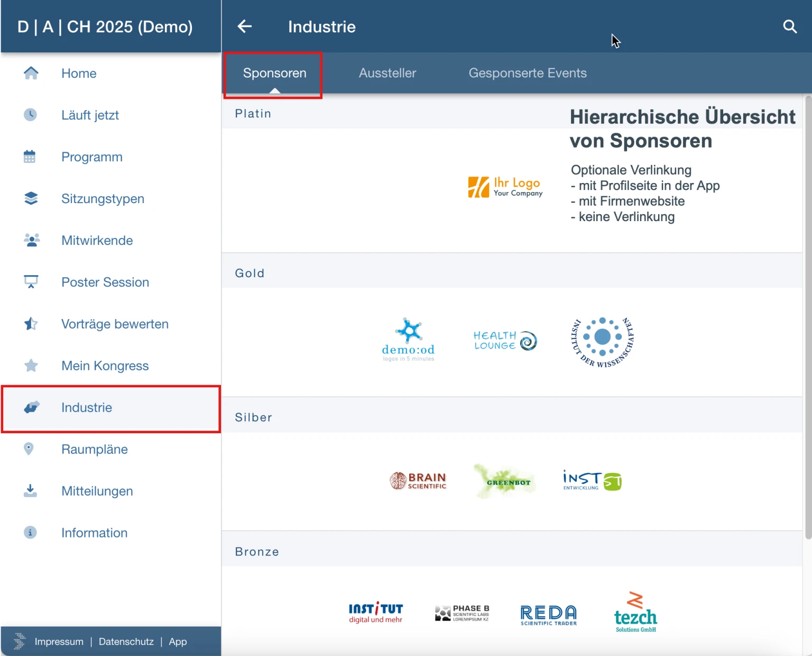Click the Health Lounge gold sponsor logo
Image resolution: width=812 pixels, height=656 pixels.
(x=505, y=341)
